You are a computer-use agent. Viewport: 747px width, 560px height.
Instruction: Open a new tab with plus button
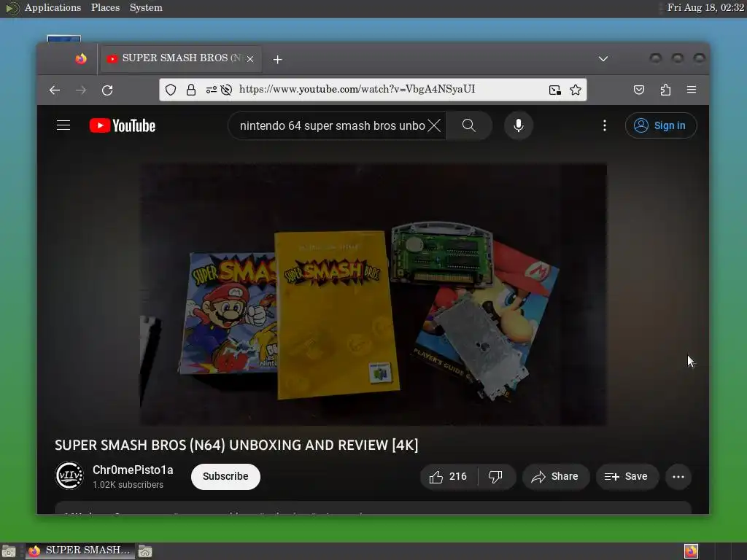[278, 60]
